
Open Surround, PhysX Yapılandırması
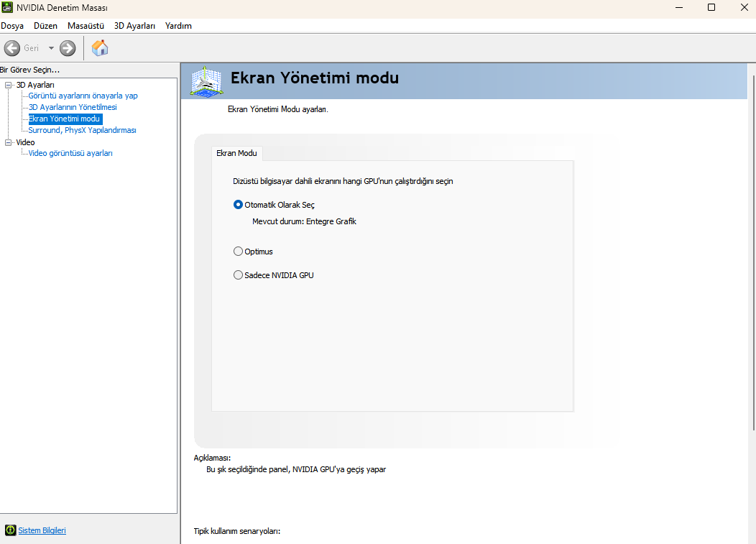coord(82,130)
